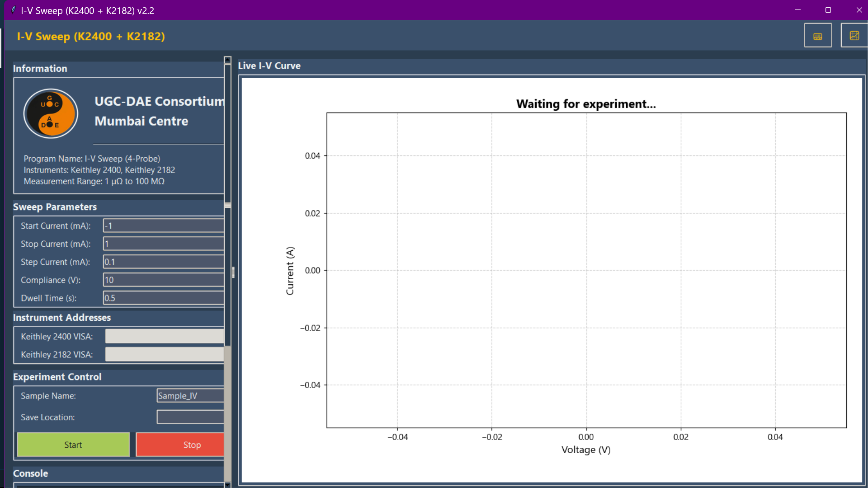
Task: Click the UGC-DAE circular logo
Action: (x=51, y=113)
